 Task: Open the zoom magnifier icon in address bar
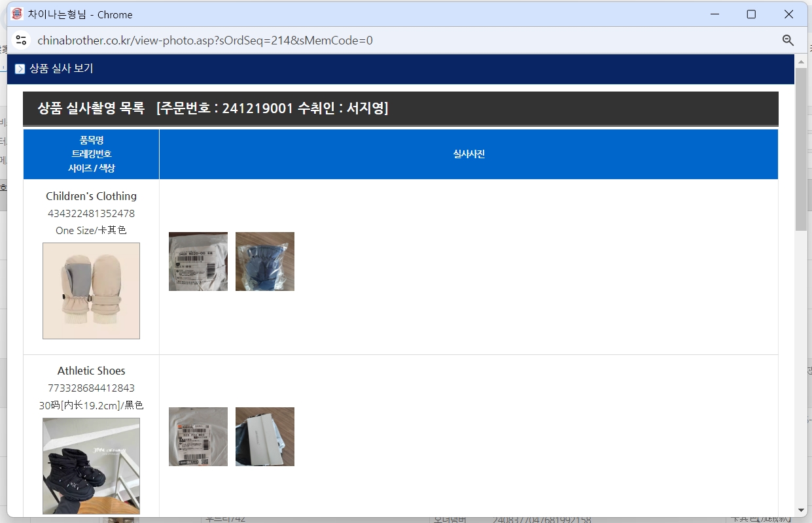coord(788,41)
